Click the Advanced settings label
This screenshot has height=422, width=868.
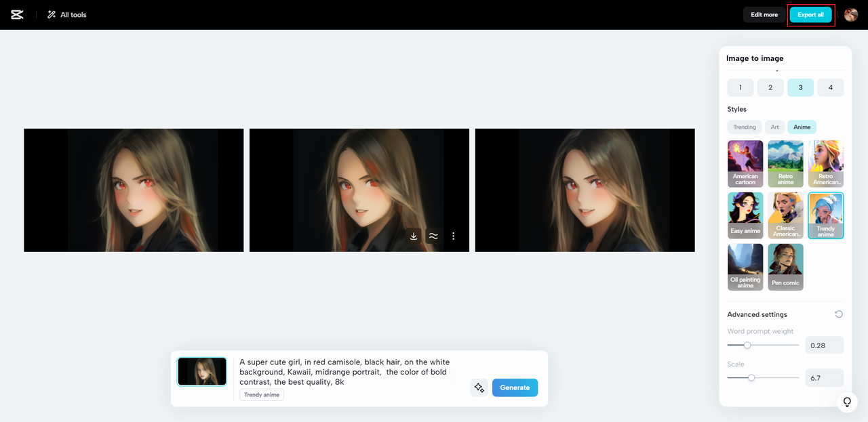click(x=757, y=314)
